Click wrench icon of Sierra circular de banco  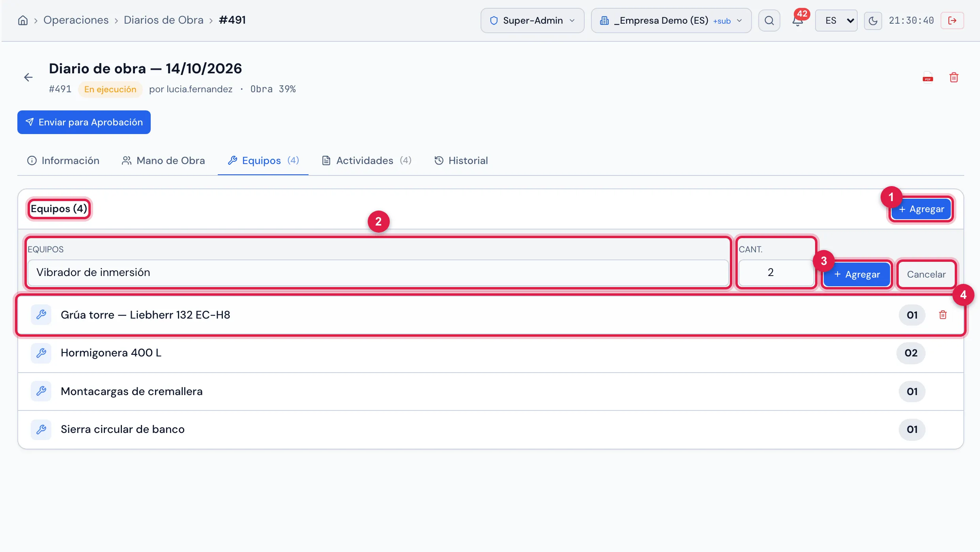click(x=41, y=429)
